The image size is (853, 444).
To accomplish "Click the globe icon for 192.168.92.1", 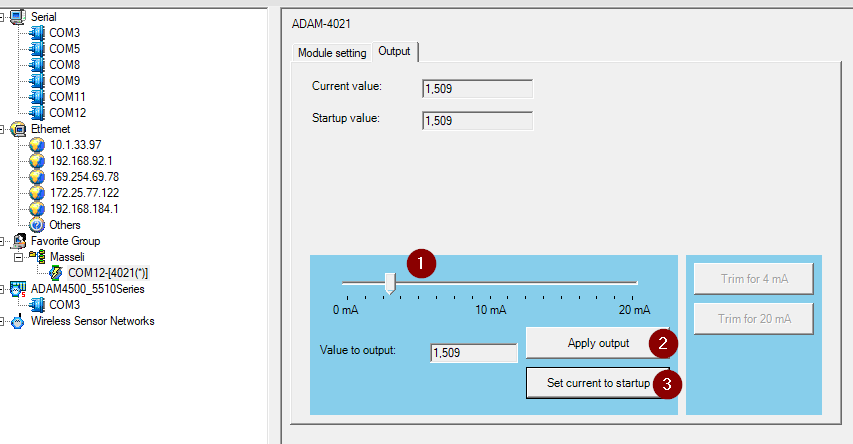I will pos(36,161).
